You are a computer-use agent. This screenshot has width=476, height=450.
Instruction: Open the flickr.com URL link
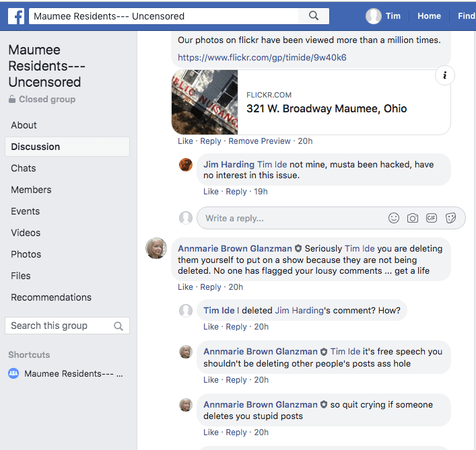[262, 57]
